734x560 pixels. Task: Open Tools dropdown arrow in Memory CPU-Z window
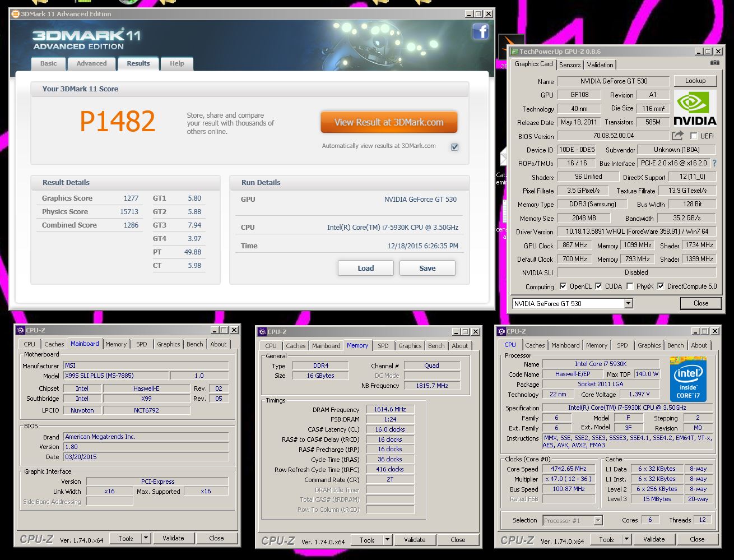387,540
